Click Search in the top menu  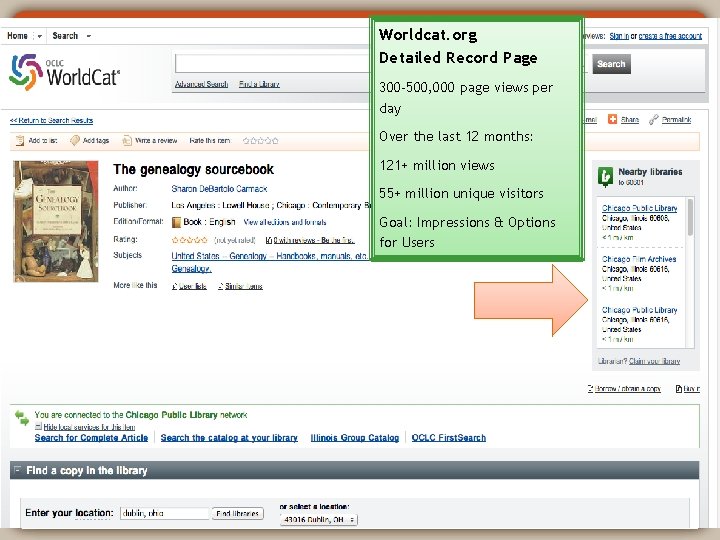click(x=65, y=36)
